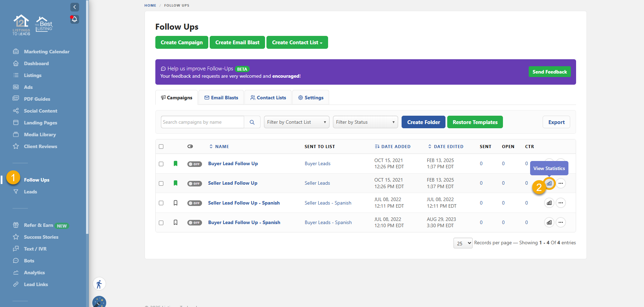The height and width of the screenshot is (307, 644).
Task: Collapse the sidebar with the arrow icon
Action: [75, 7]
